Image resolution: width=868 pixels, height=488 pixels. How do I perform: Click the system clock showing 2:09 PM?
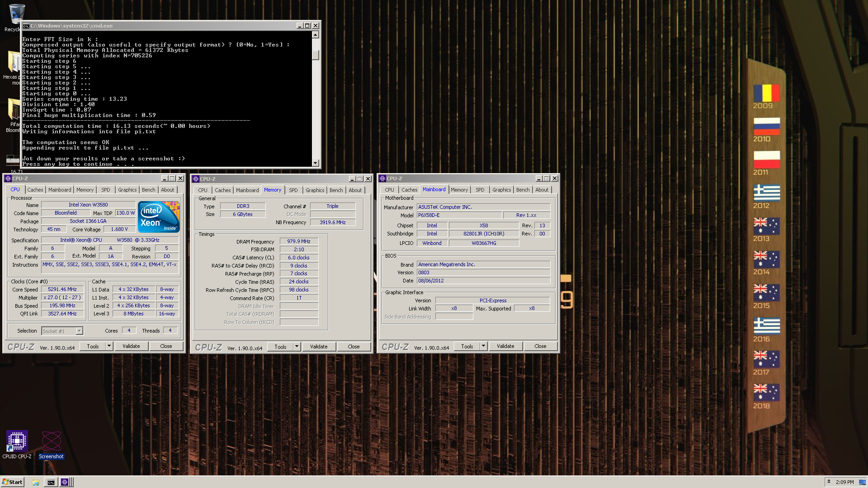pyautogui.click(x=845, y=482)
